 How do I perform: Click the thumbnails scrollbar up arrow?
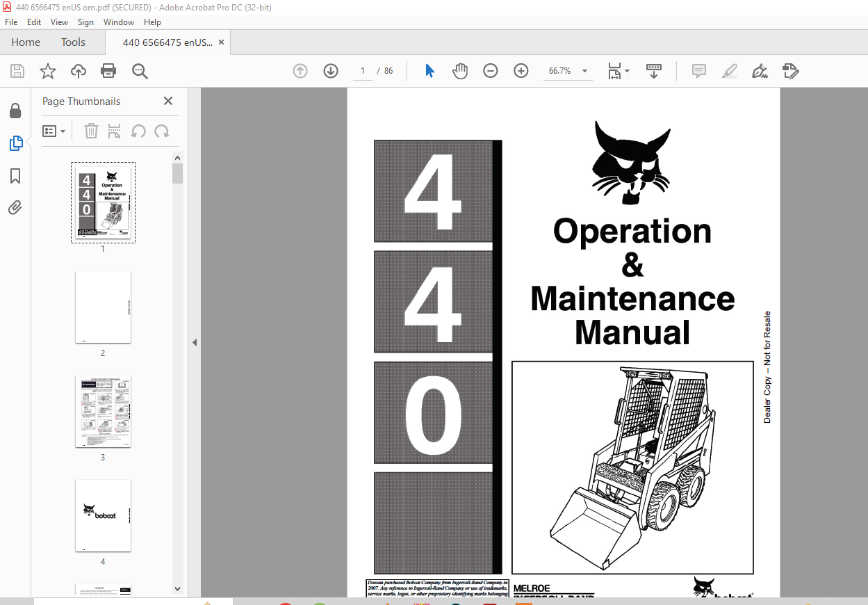178,158
